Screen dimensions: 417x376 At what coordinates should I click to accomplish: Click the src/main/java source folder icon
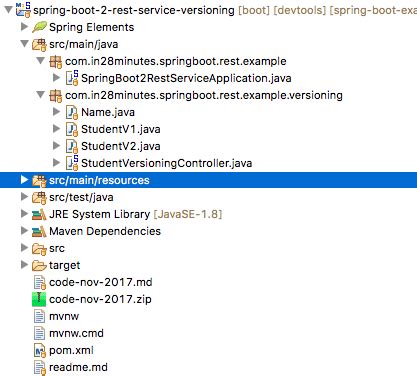[x=39, y=44]
